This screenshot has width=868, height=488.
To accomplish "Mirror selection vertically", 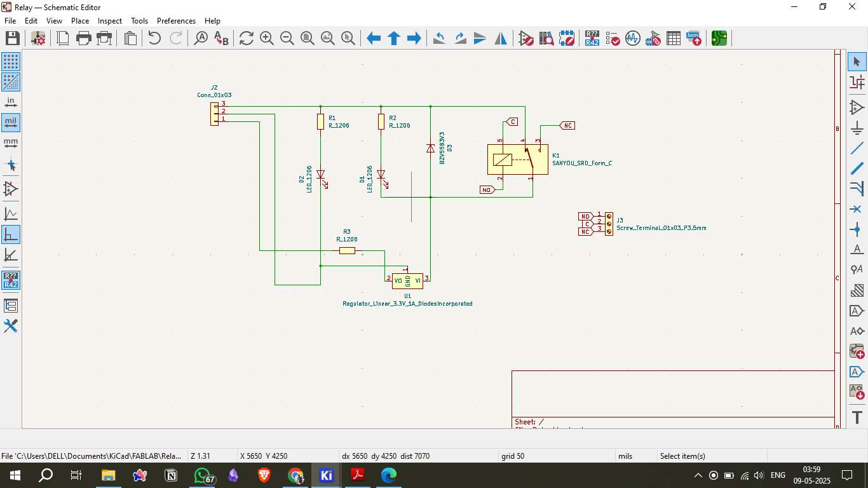I will [x=480, y=38].
